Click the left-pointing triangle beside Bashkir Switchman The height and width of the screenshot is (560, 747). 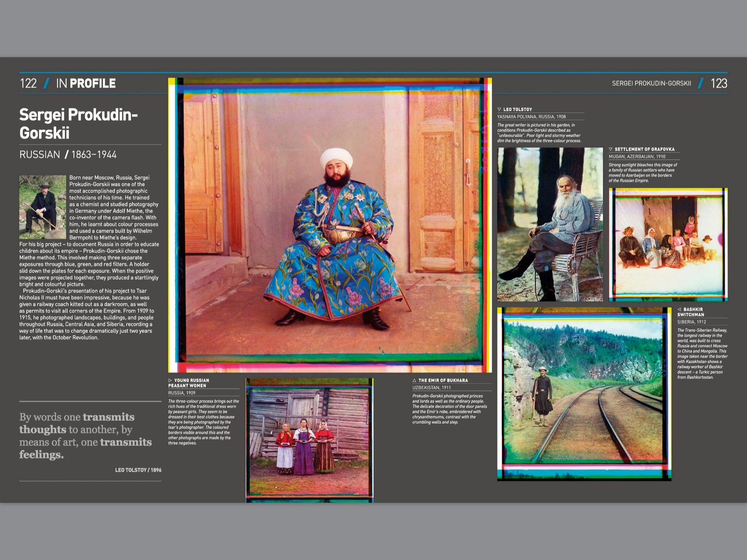click(x=679, y=309)
